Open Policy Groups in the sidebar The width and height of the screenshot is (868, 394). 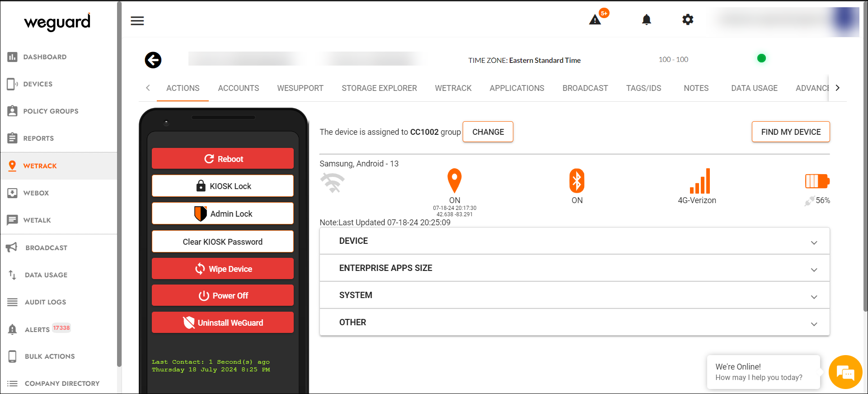pos(59,111)
